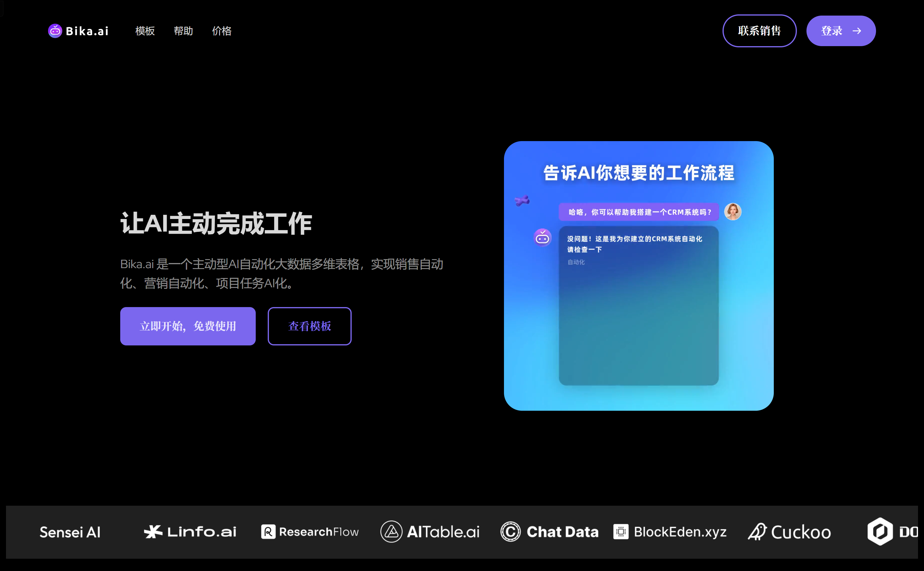Click the arrow icon in the 登录 button
The width and height of the screenshot is (924, 571).
pos(857,31)
